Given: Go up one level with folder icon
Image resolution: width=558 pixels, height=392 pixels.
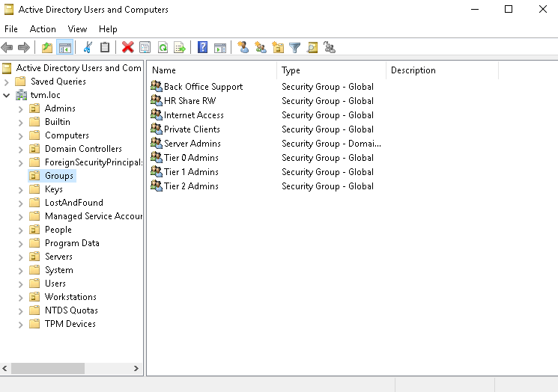Looking at the screenshot, I should tap(47, 47).
